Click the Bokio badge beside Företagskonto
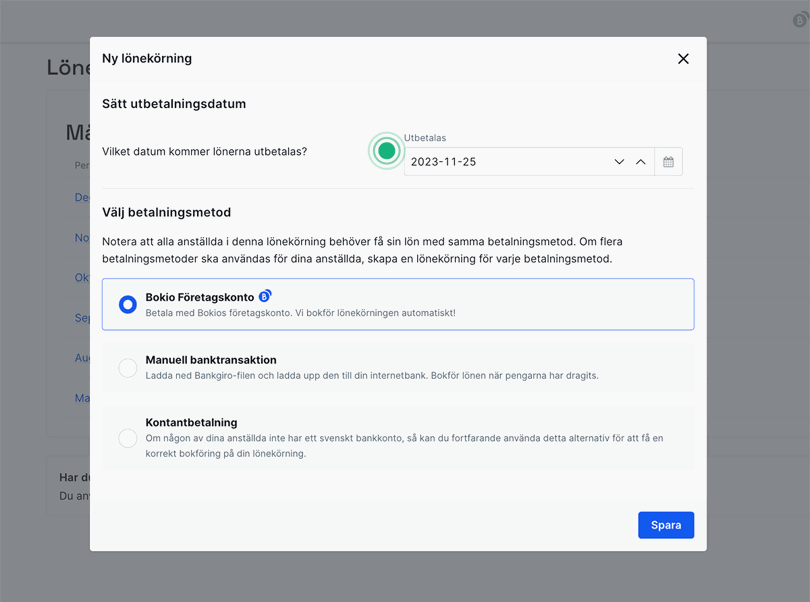The image size is (810, 602). click(265, 296)
